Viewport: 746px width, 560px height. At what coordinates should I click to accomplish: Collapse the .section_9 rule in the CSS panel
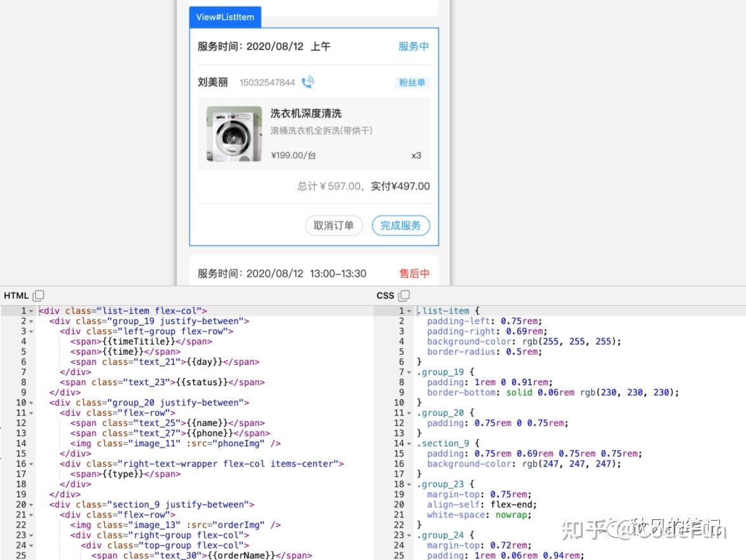(410, 443)
